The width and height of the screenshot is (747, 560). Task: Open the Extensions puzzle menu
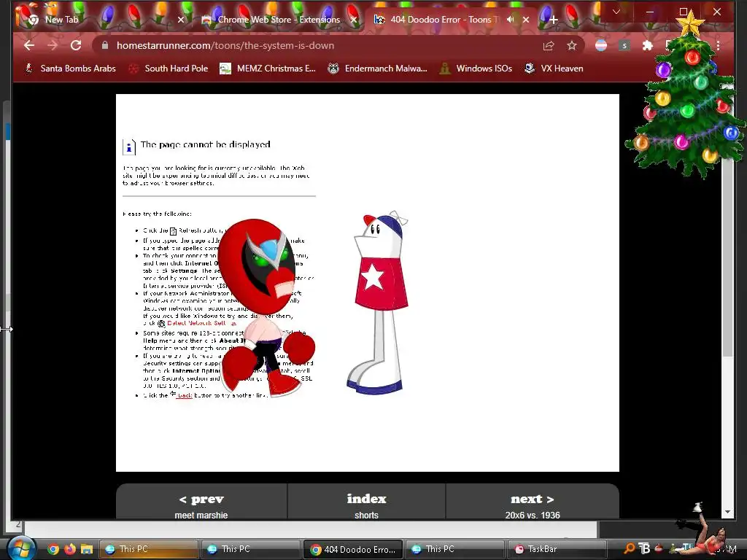[648, 46]
